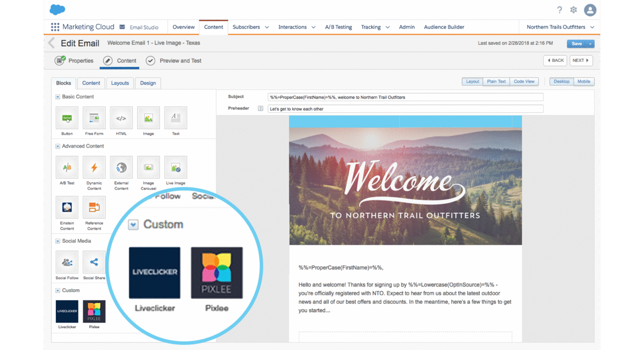Open the user profile avatar

coord(590,10)
